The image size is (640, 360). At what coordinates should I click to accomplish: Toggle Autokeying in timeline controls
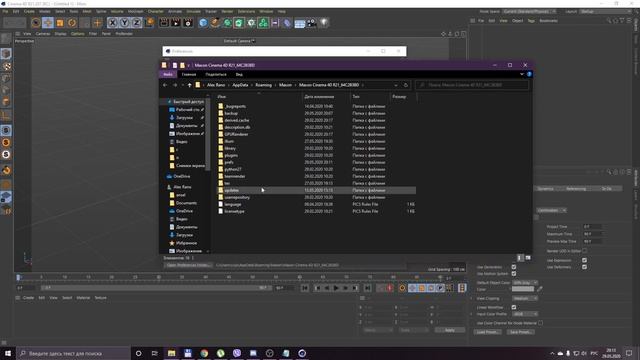coord(390,288)
